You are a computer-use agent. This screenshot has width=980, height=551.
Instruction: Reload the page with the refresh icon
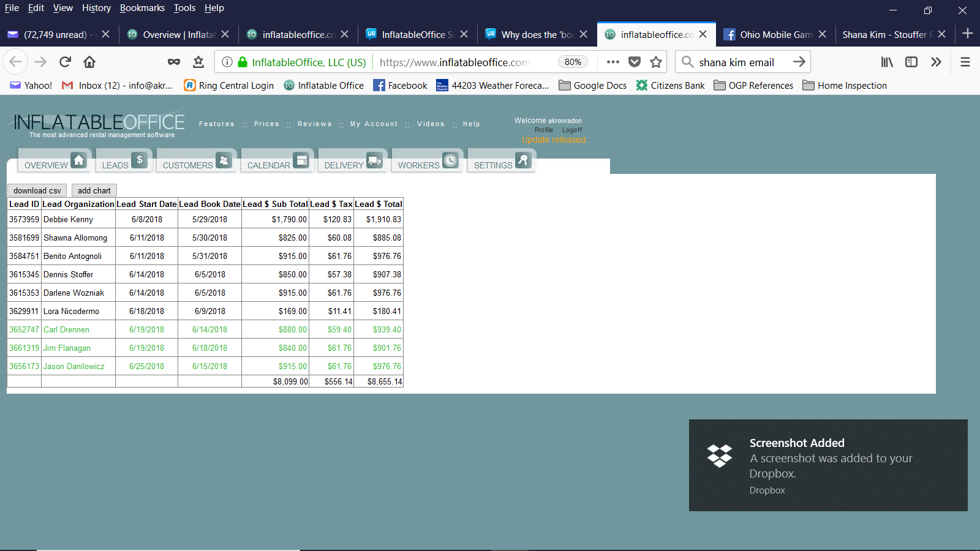tap(65, 62)
